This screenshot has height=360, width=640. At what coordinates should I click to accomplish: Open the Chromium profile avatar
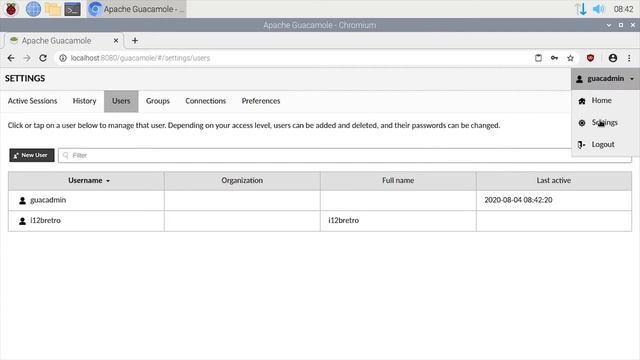click(x=613, y=58)
